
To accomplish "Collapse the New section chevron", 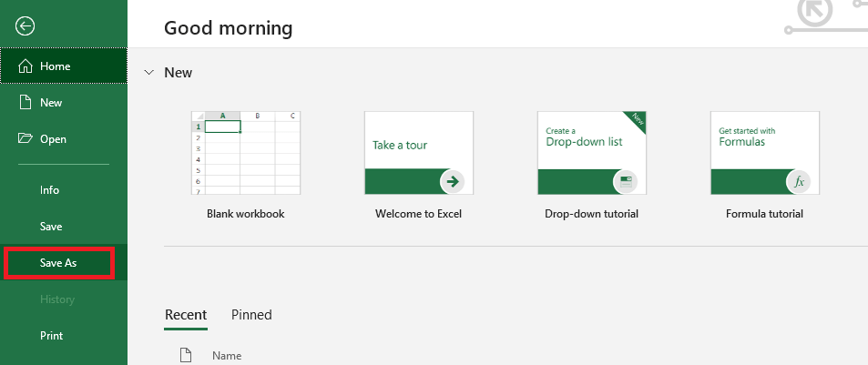I will [148, 72].
